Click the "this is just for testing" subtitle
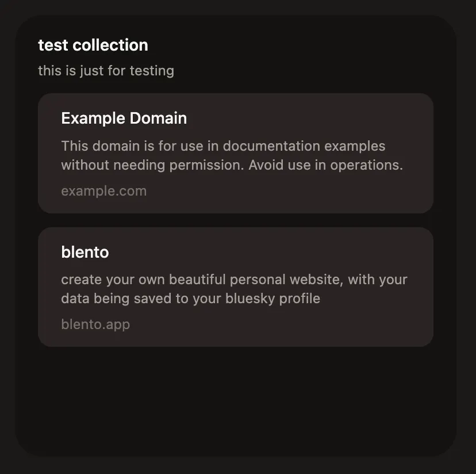Viewport: 476px width, 474px height. click(106, 71)
